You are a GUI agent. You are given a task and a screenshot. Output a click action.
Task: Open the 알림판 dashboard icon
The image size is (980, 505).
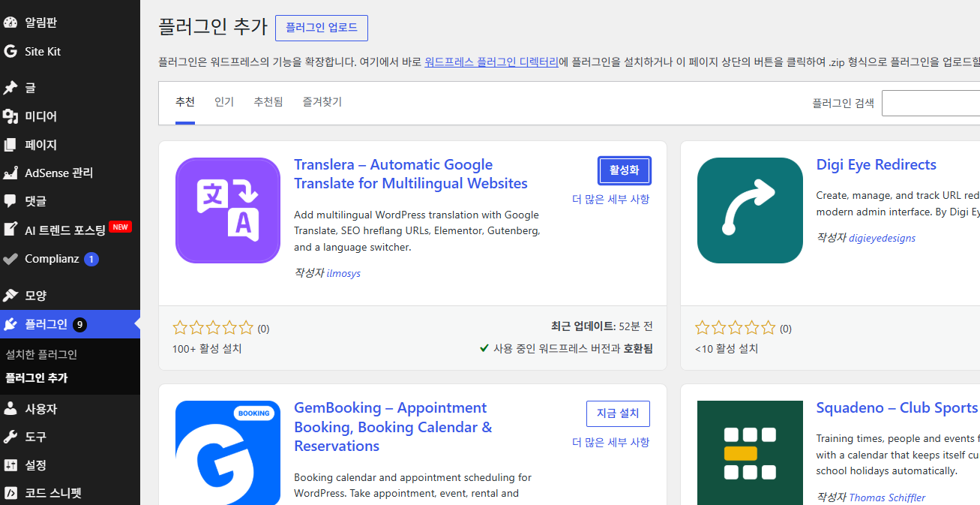click(x=10, y=23)
